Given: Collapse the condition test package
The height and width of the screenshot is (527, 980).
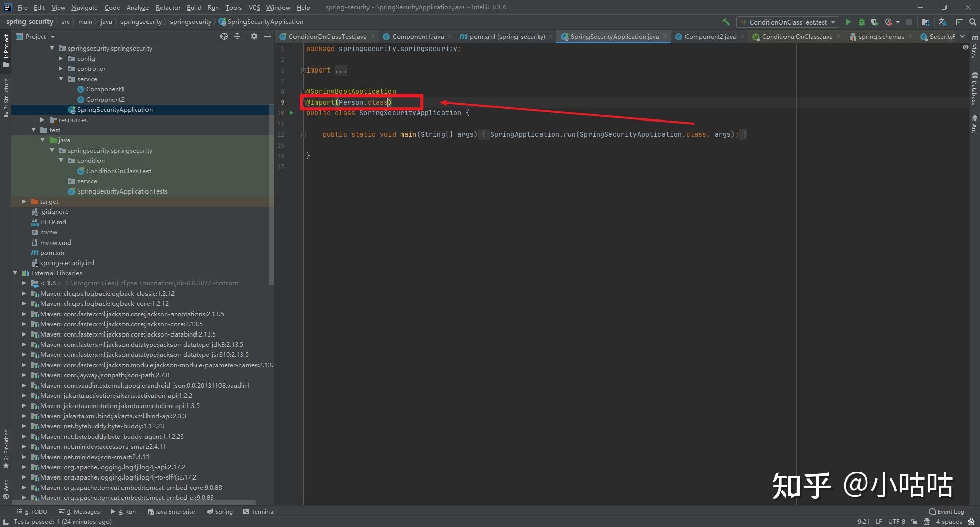Looking at the screenshot, I should point(61,161).
